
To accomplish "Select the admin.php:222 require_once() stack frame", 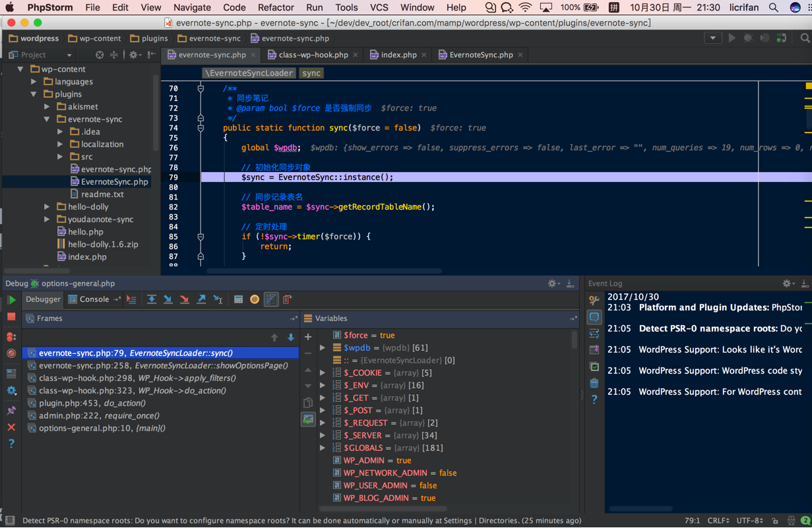I will [99, 416].
